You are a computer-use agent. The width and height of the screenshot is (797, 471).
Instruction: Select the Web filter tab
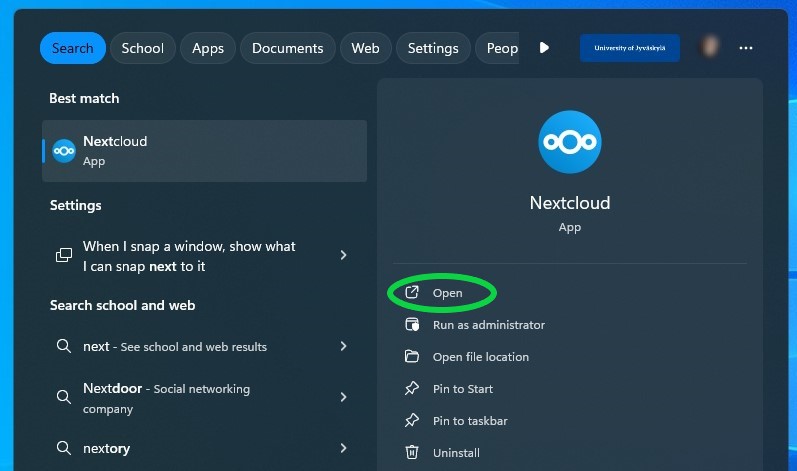[365, 48]
